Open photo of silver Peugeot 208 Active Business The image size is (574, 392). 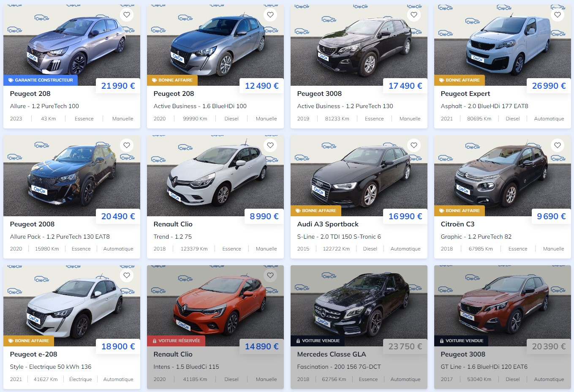click(x=215, y=44)
